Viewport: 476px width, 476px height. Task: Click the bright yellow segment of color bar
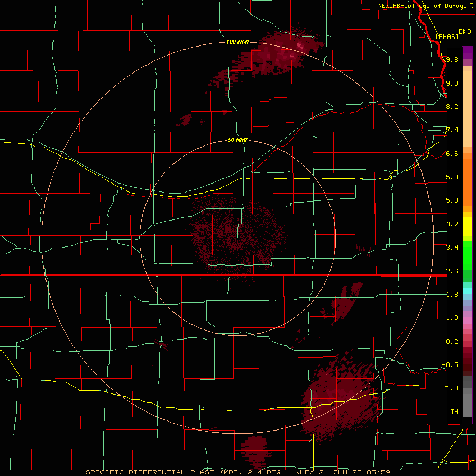click(x=467, y=226)
